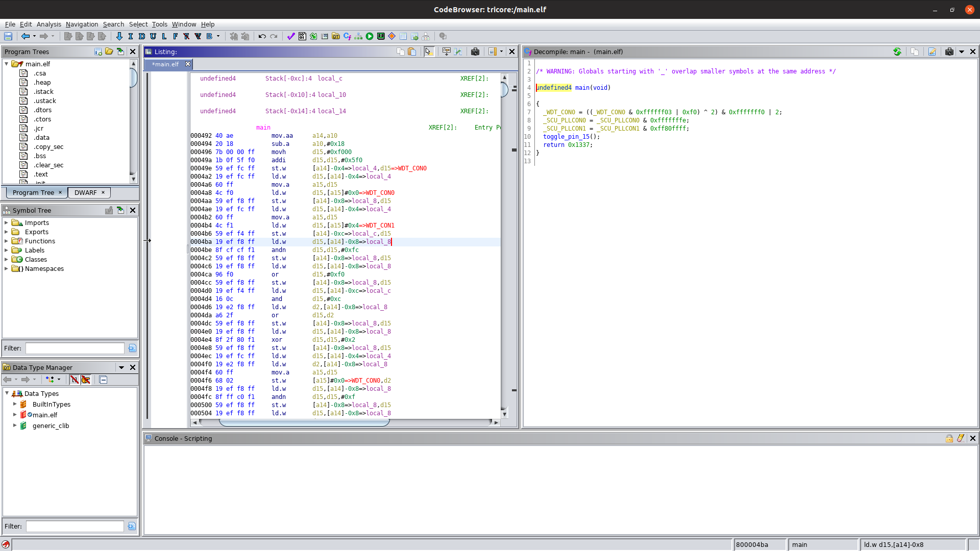
Task: Click the 'U' next-undefined toolbar icon
Action: 153,36
